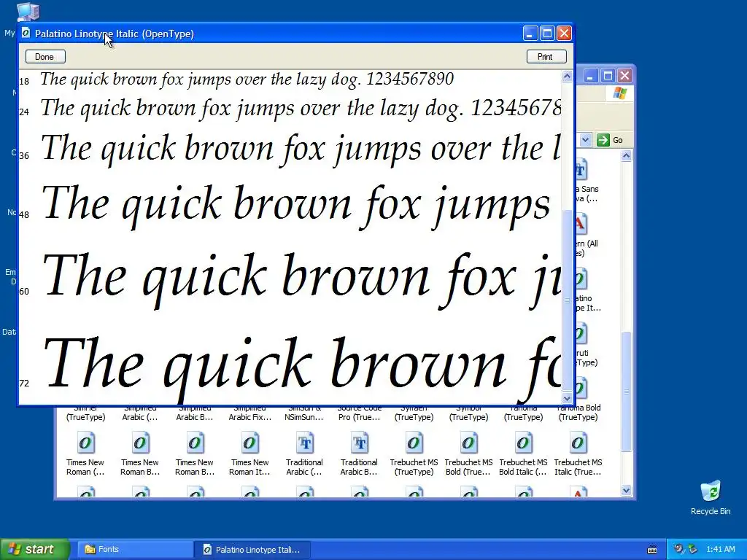The image size is (747, 560).
Task: Open the Start menu
Action: coord(35,549)
